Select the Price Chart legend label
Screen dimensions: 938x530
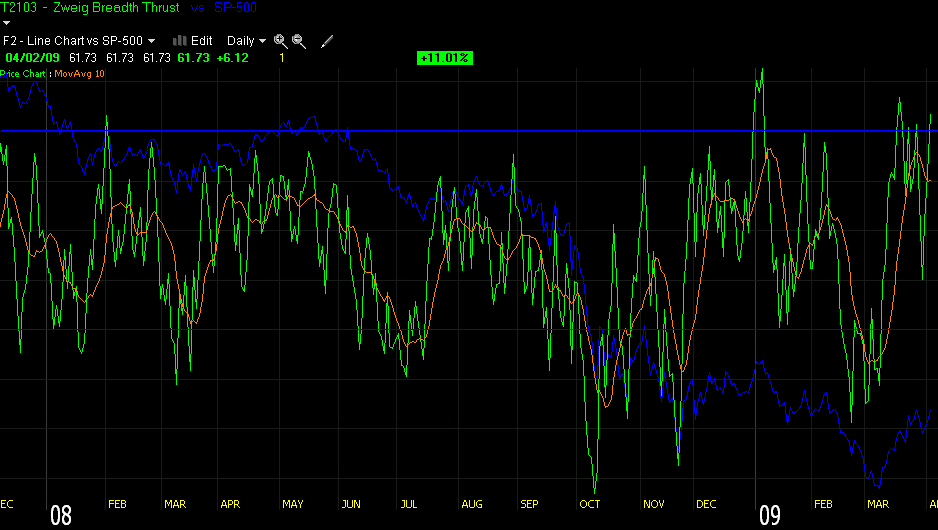coord(23,74)
